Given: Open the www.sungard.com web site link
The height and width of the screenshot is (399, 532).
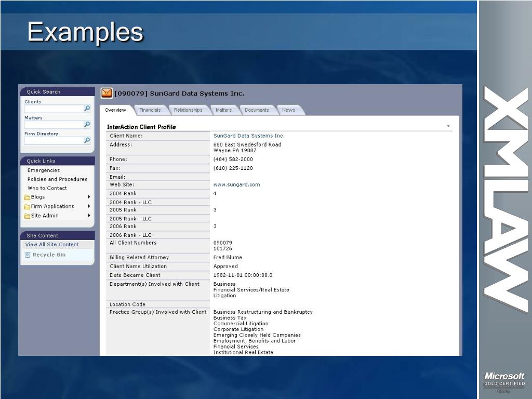Looking at the screenshot, I should [236, 184].
